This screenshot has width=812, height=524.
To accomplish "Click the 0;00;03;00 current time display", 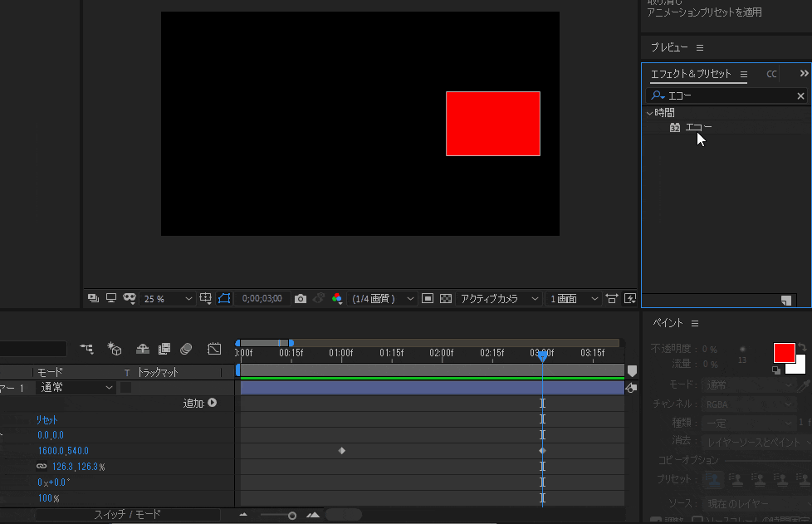I will 262,299.
